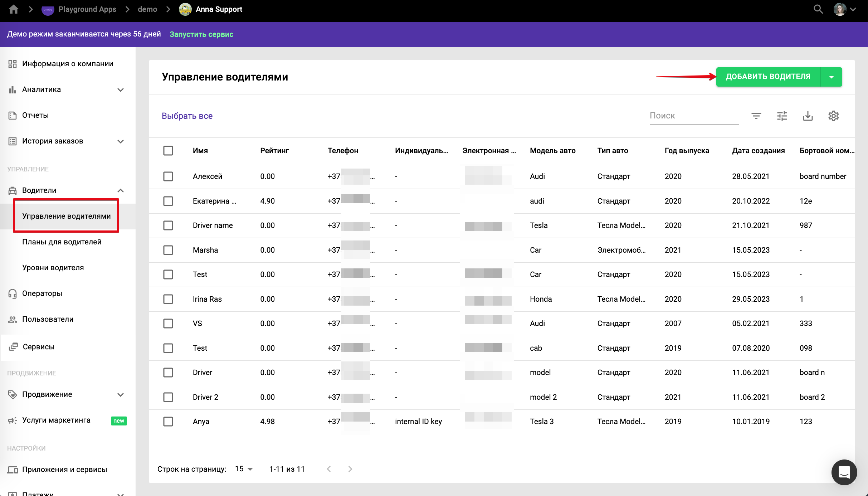
Task: Tick the checkbox for driver Алексей
Action: (x=168, y=176)
